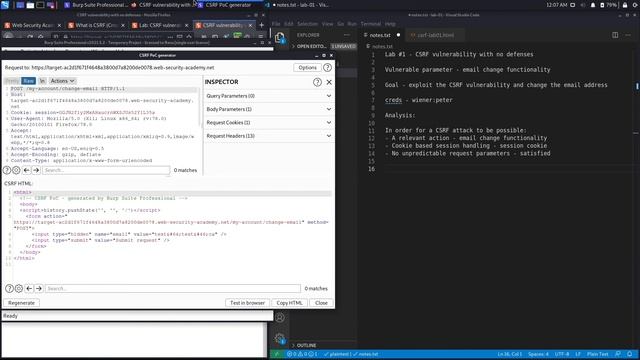Click LF end-of-line status item
640x360 pixels.
coord(578,354)
